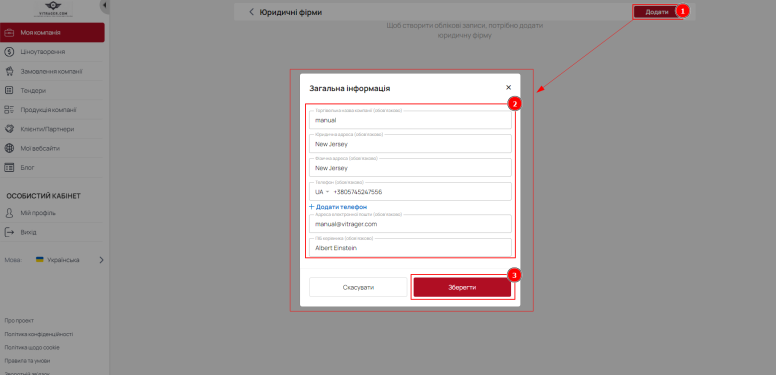Collapse the sidebar with the arrow handle
Image resolution: width=776 pixels, height=375 pixels.
(x=105, y=6)
